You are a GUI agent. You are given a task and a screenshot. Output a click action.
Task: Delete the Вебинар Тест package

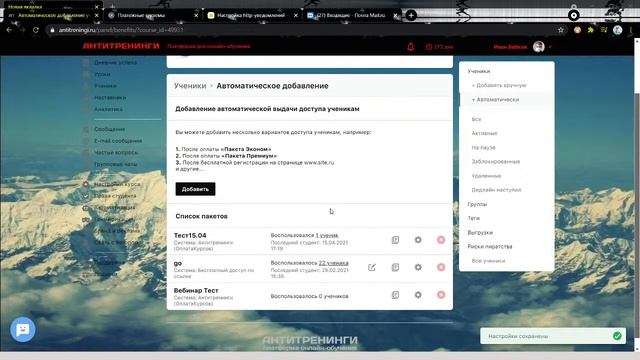click(441, 295)
